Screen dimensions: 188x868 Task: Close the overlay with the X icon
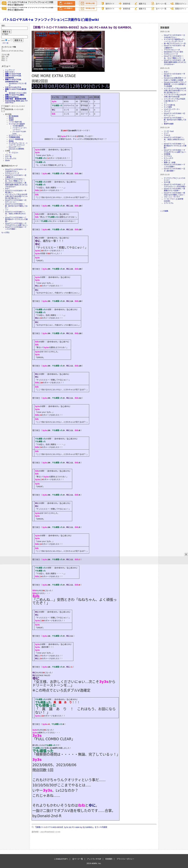186,554
